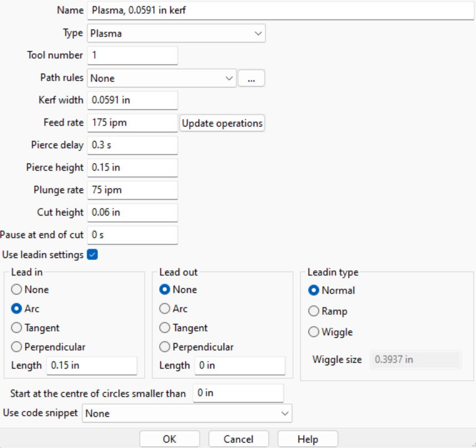Screen dimensions: 476x448
Task: Click into the Name text field
Action: click(x=280, y=10)
